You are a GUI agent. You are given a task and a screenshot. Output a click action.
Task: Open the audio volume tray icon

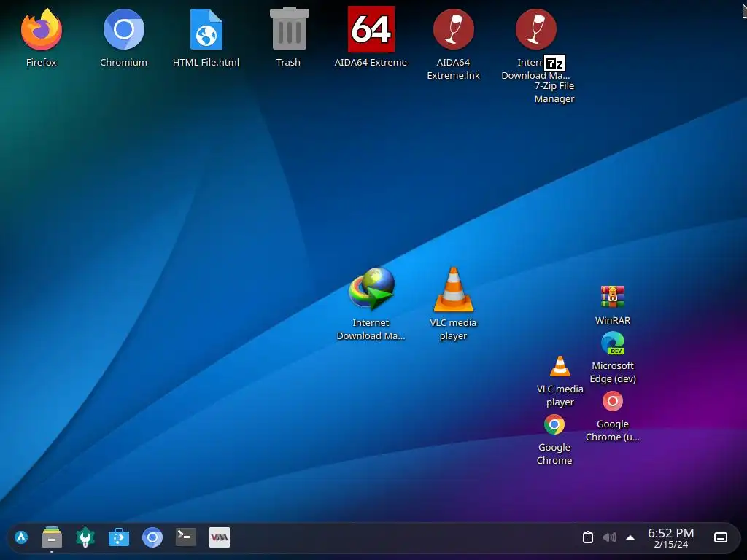tap(609, 537)
